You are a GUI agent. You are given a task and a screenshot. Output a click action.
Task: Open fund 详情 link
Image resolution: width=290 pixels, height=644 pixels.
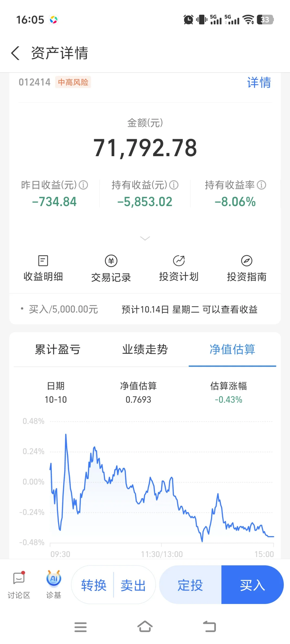(x=259, y=82)
